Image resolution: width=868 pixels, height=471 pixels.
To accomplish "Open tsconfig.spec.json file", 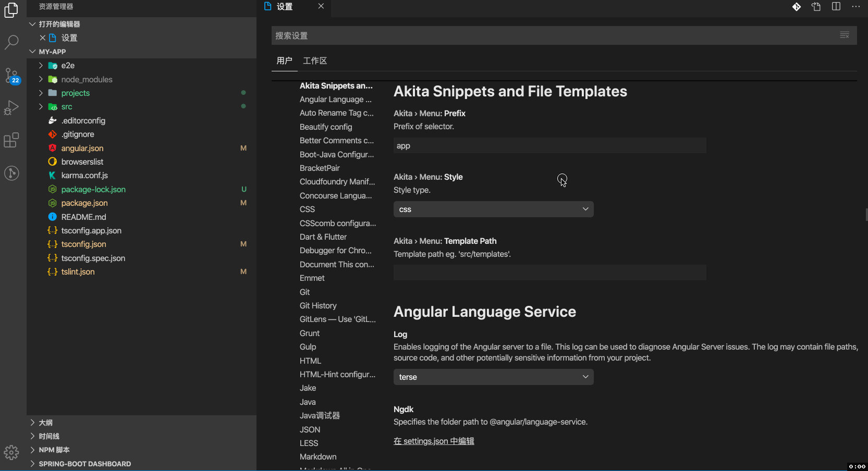I will pos(93,258).
